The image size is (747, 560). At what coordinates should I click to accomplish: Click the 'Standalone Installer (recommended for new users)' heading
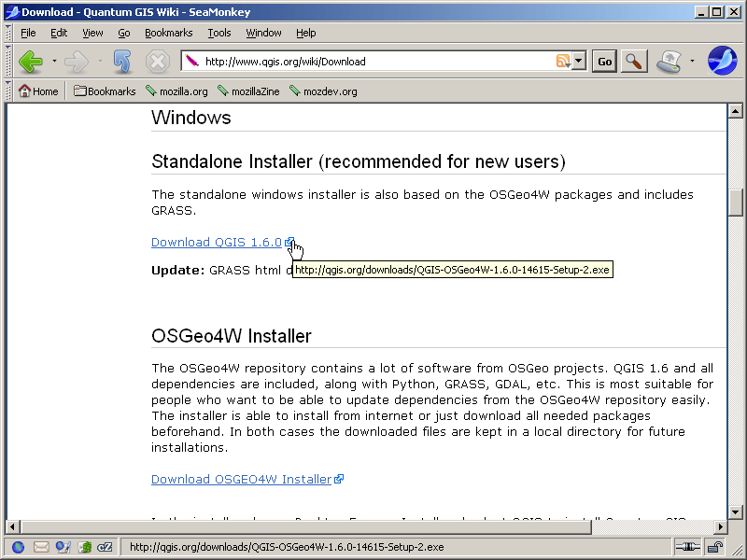(x=359, y=161)
